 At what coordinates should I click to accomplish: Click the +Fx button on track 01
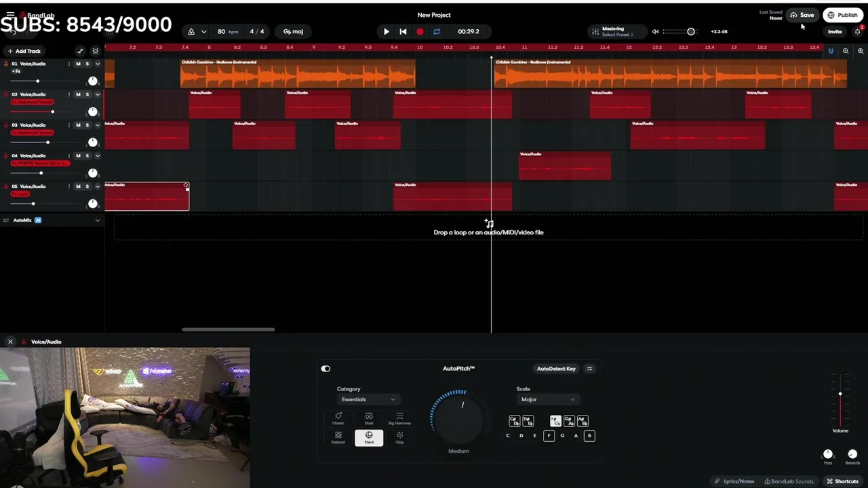(x=16, y=71)
